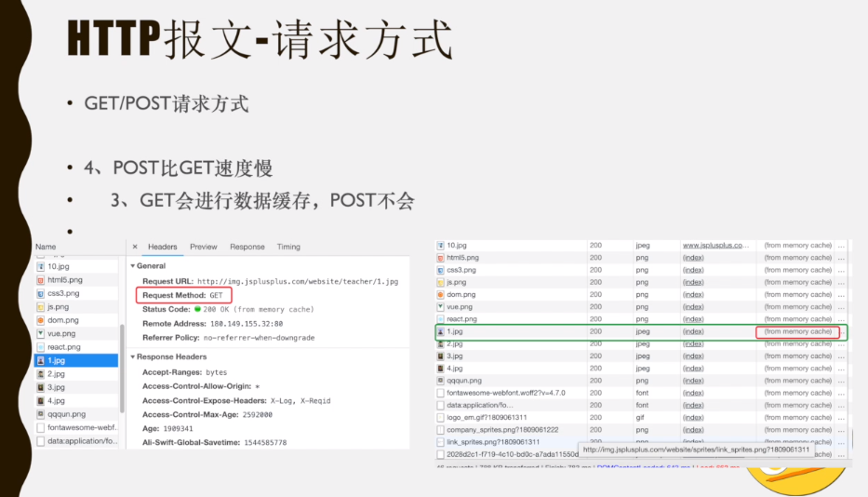Click qqqun.png file icon in left list
The height and width of the screenshot is (497, 868).
40,414
